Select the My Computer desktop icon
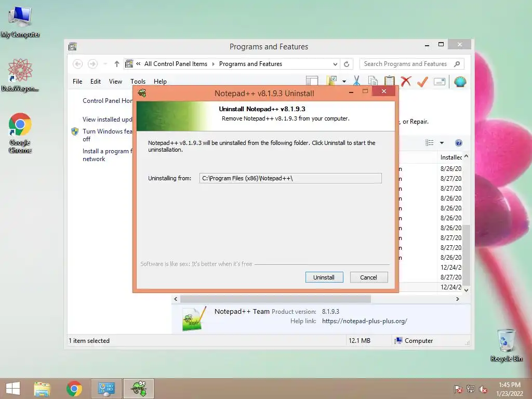This screenshot has width=532, height=399. click(20, 22)
